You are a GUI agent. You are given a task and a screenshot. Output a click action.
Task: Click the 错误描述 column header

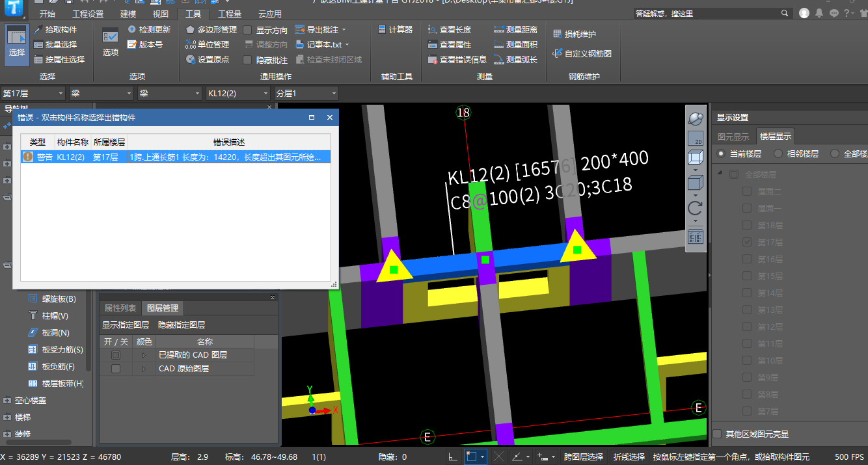click(229, 142)
